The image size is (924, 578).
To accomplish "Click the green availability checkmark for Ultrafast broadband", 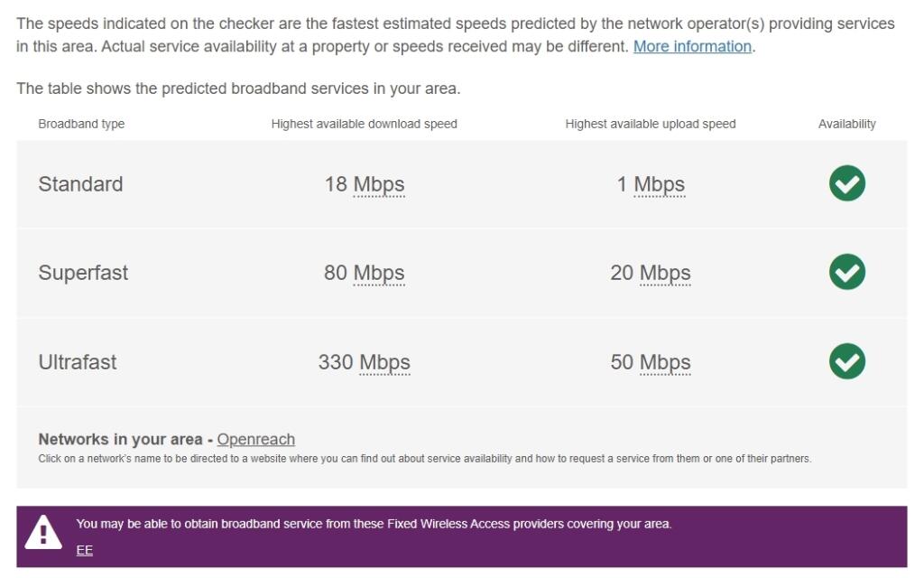I will pyautogui.click(x=846, y=361).
